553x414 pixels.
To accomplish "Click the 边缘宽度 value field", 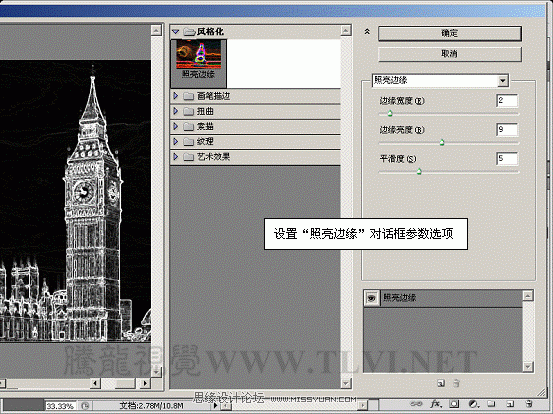I will 507,101.
